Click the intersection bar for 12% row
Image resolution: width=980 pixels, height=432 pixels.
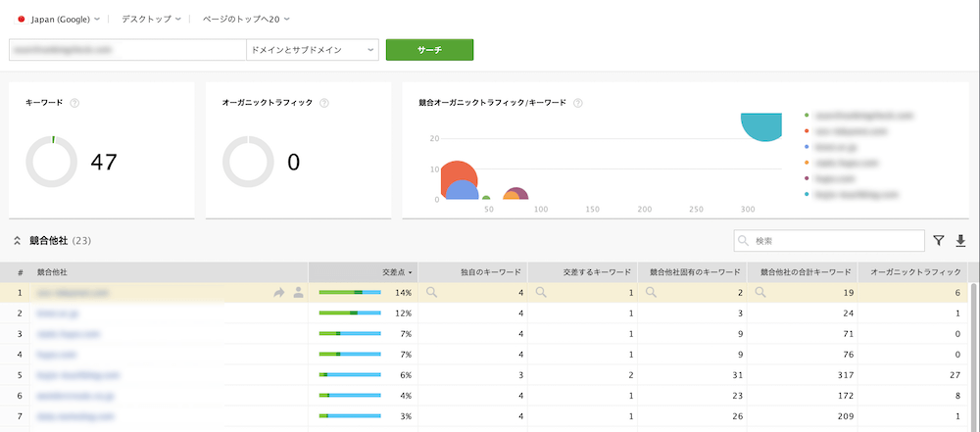[x=350, y=312]
